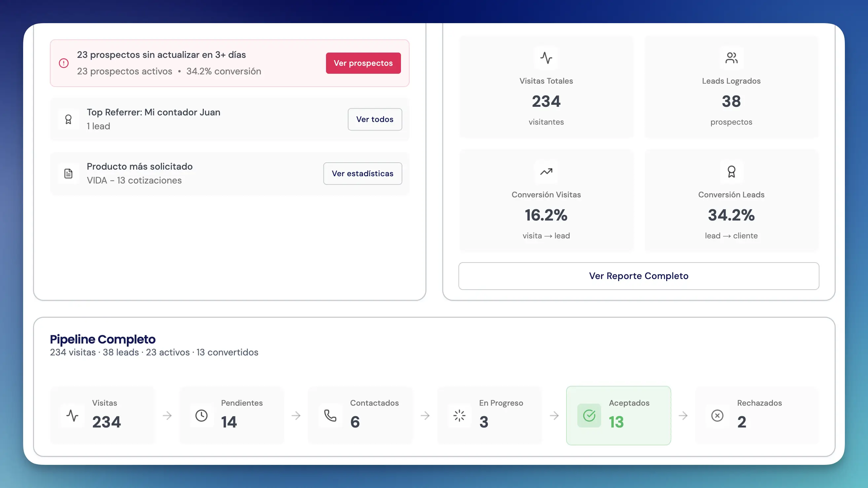Open Ver Reporte Completo

(x=638, y=276)
